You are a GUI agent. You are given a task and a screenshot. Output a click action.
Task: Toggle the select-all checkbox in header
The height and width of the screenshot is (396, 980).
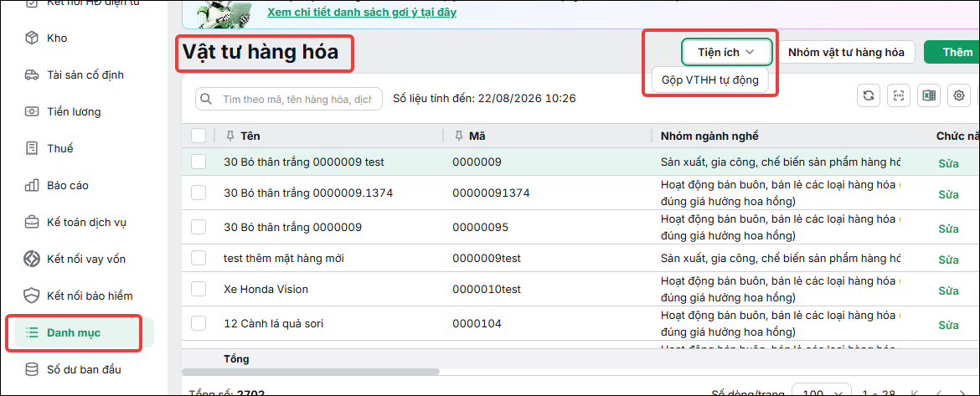point(199,136)
